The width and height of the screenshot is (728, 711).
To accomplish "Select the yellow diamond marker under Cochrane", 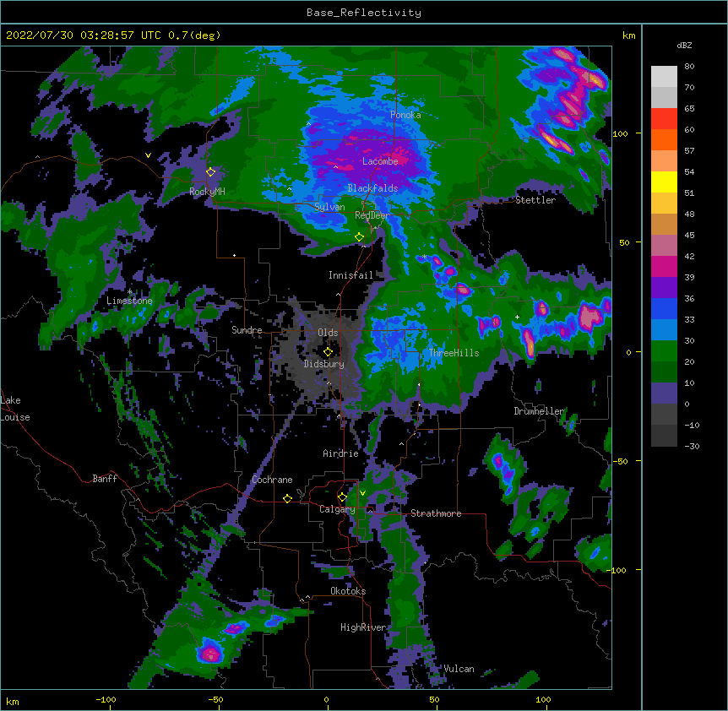I will click(x=287, y=498).
